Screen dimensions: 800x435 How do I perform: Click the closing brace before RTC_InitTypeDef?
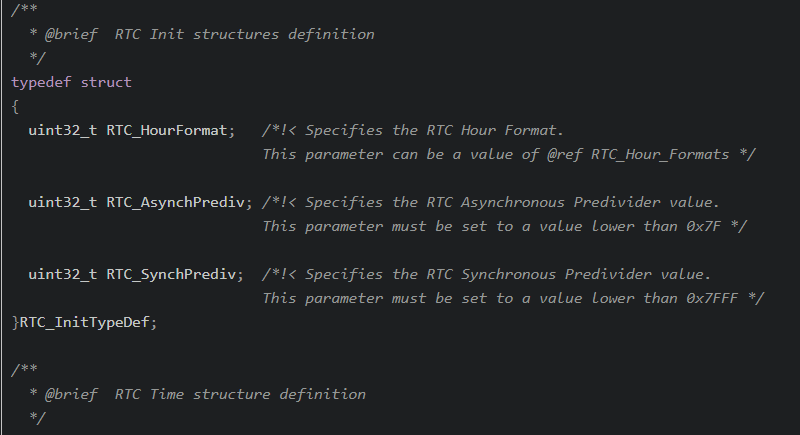(15, 322)
